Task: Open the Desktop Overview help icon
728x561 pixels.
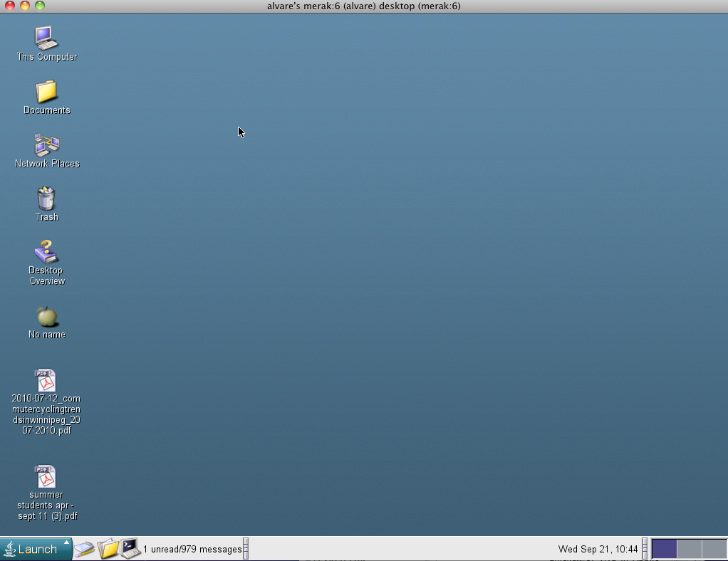Action: [46, 252]
